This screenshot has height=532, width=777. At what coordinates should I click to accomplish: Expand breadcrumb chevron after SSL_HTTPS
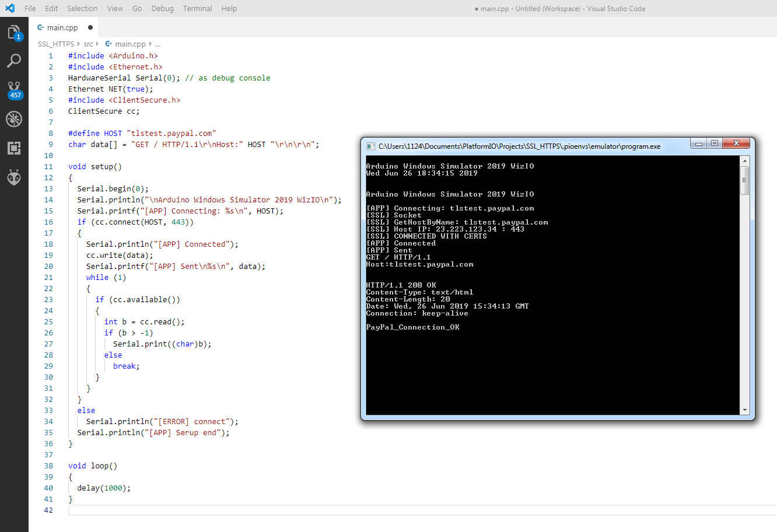(79, 44)
